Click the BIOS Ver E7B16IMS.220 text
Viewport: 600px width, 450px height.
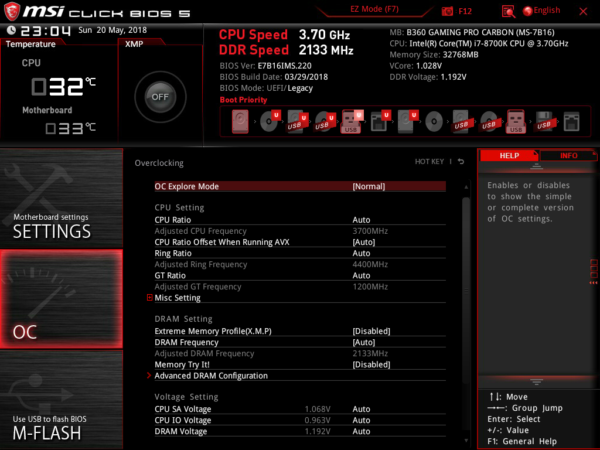pyautogui.click(x=266, y=66)
